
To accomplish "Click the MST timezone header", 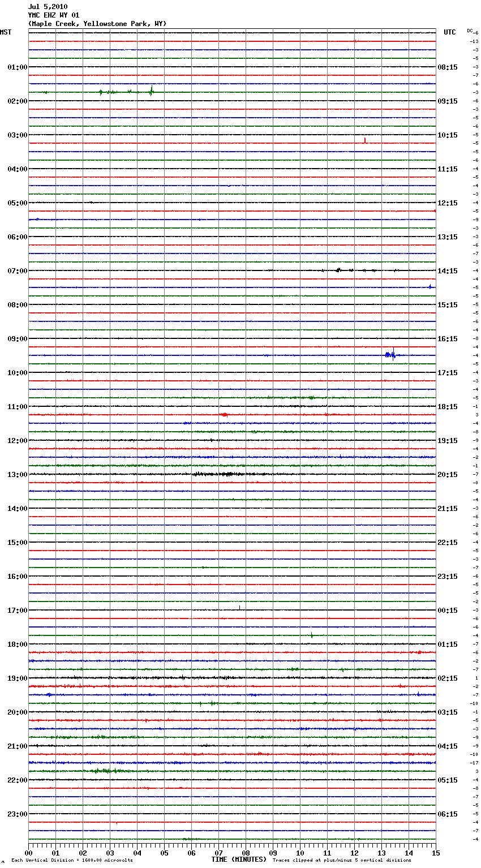I will 6,32.
